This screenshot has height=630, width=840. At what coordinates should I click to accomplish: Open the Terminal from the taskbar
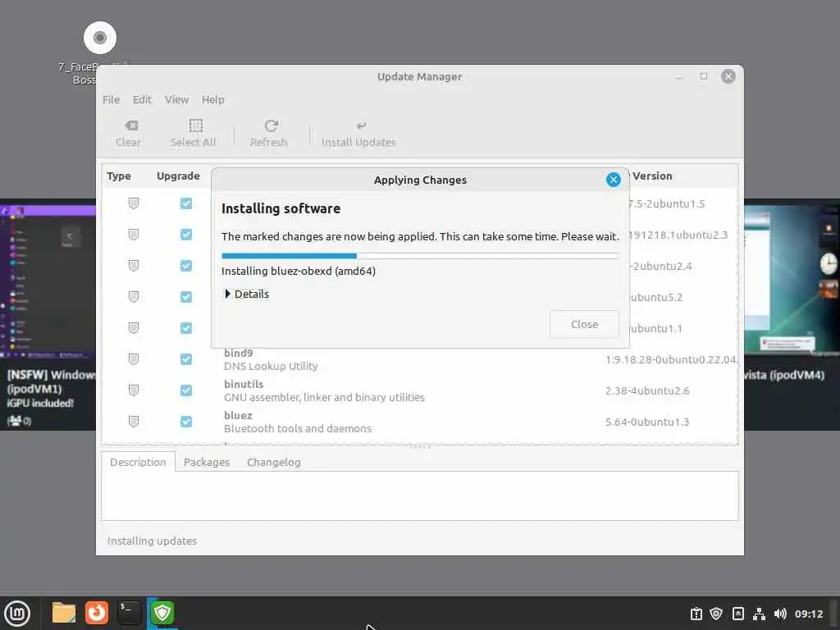pyautogui.click(x=129, y=613)
